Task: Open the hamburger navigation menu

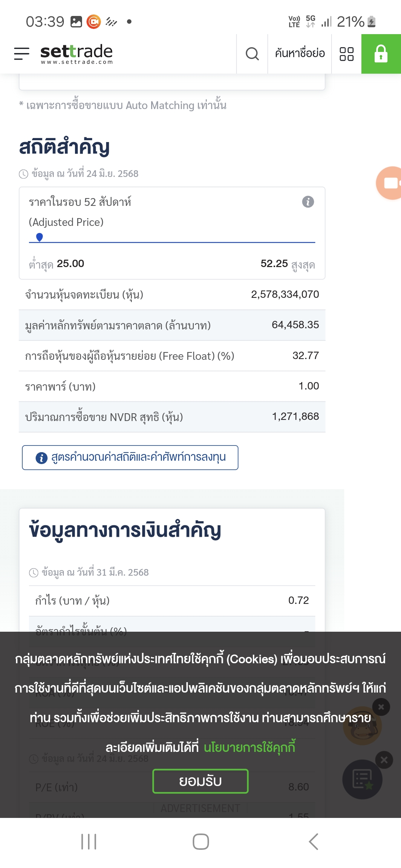Action: click(22, 54)
